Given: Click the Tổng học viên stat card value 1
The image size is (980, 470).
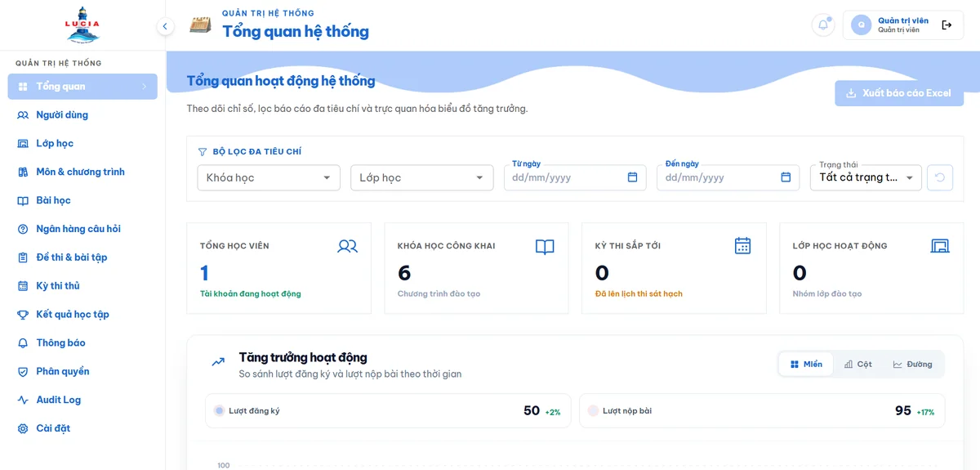Looking at the screenshot, I should click(204, 273).
